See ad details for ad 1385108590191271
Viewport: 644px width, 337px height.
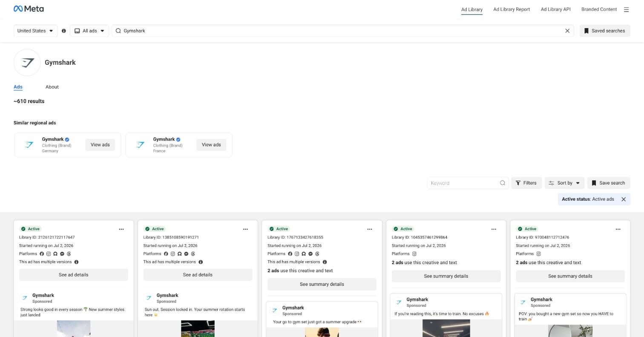point(198,275)
